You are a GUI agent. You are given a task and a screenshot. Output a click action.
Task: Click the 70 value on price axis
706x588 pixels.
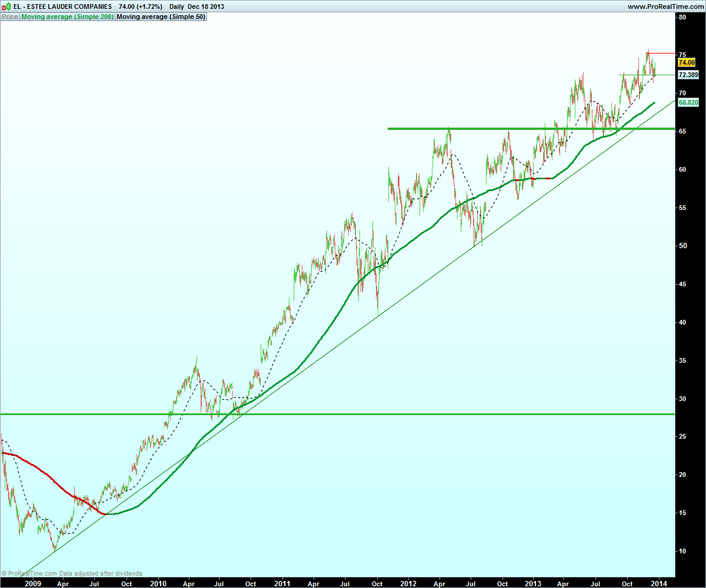[682, 93]
